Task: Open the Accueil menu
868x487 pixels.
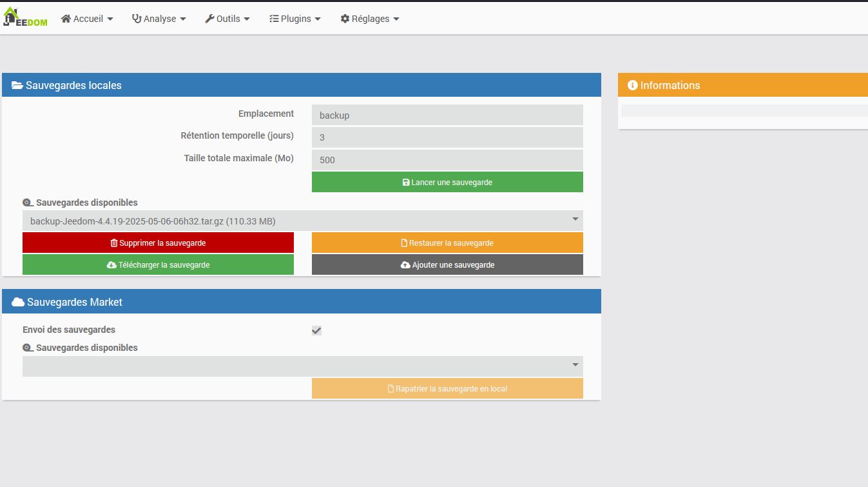Action: [x=87, y=19]
